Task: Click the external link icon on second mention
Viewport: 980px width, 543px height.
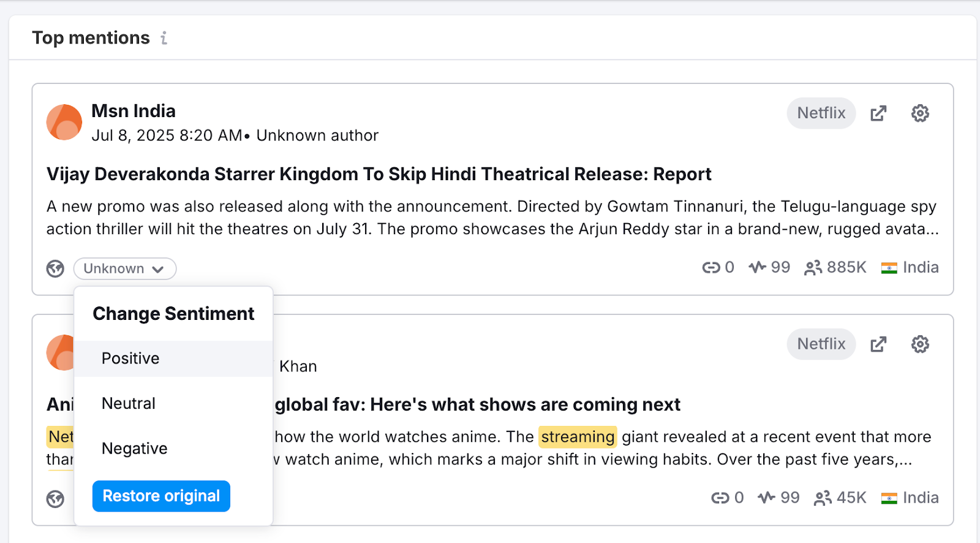Action: [x=878, y=344]
